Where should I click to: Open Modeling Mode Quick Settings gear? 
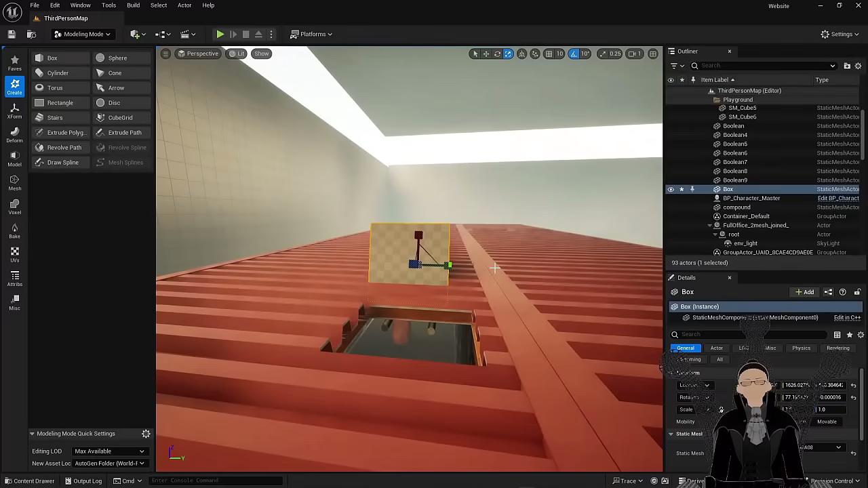pos(146,434)
